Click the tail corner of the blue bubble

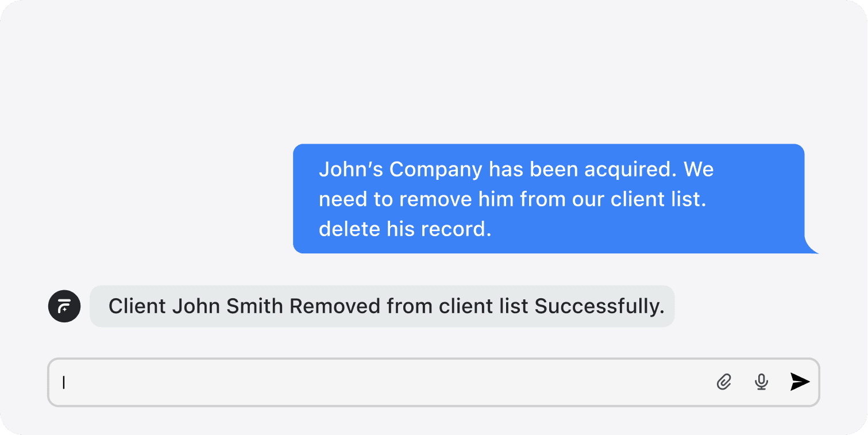812,248
